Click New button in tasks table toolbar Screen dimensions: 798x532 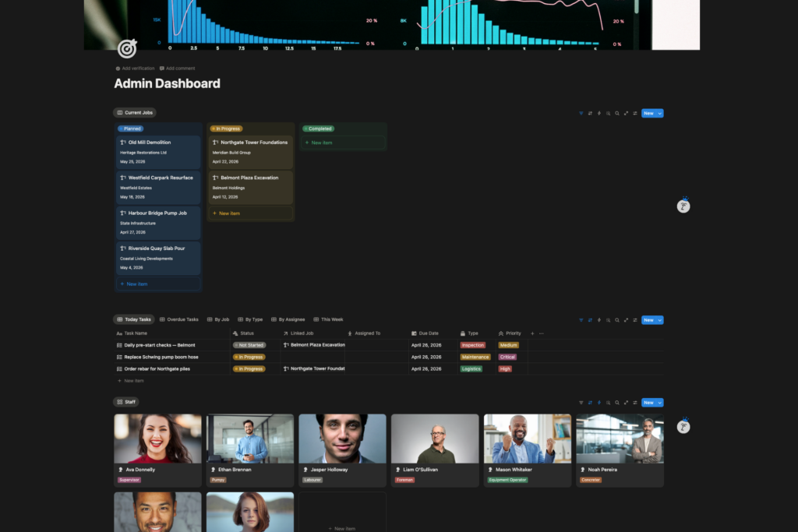point(648,320)
